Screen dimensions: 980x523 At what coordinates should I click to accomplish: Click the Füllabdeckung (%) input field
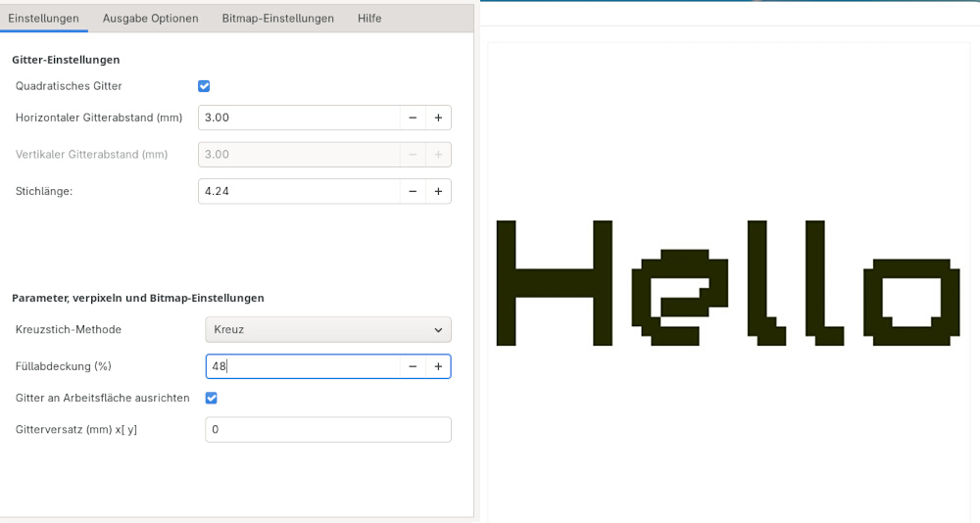pos(303,366)
